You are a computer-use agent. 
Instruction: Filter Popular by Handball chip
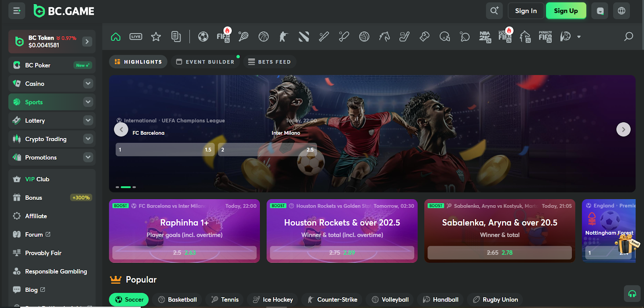(441, 300)
